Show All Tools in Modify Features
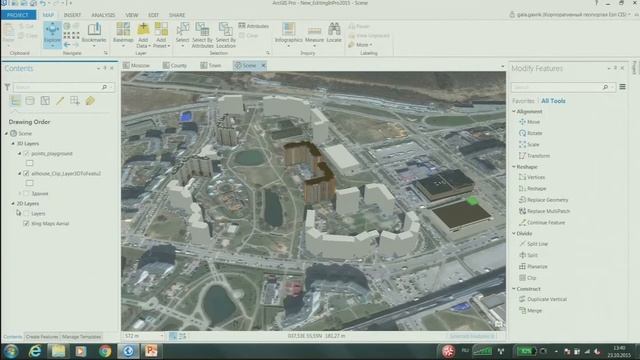This screenshot has width=640, height=360. click(553, 101)
